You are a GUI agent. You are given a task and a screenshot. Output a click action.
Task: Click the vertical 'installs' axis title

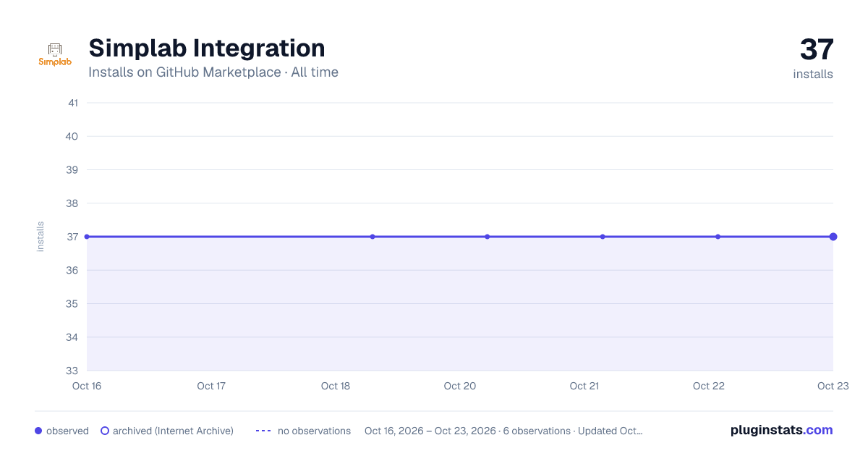point(41,237)
